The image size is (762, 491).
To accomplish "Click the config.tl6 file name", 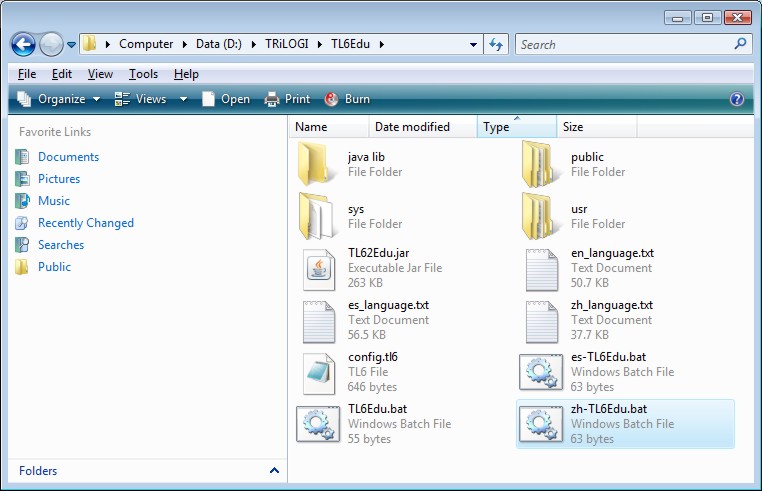I will [x=373, y=357].
